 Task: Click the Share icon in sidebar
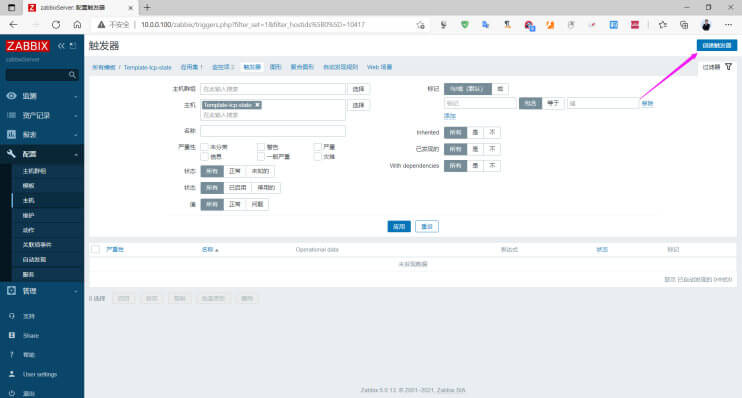coord(12,335)
